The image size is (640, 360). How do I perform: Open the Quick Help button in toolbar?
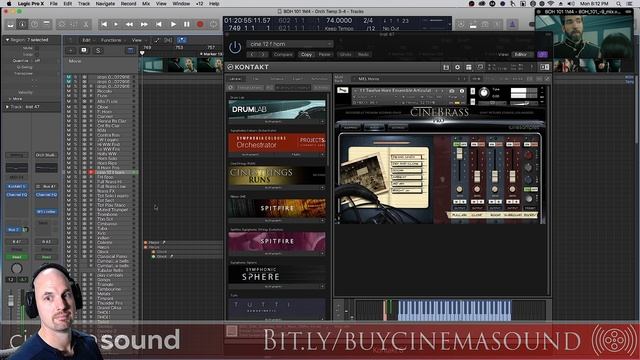pos(35,24)
